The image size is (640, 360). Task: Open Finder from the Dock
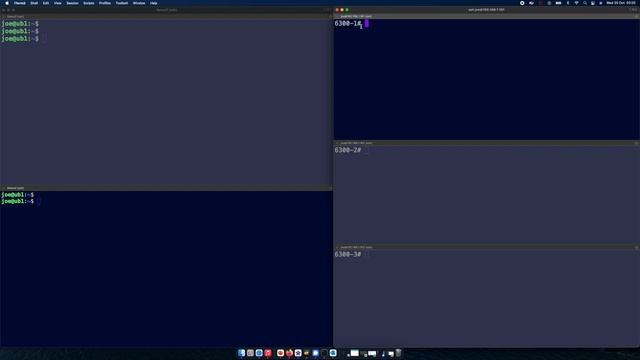click(242, 353)
